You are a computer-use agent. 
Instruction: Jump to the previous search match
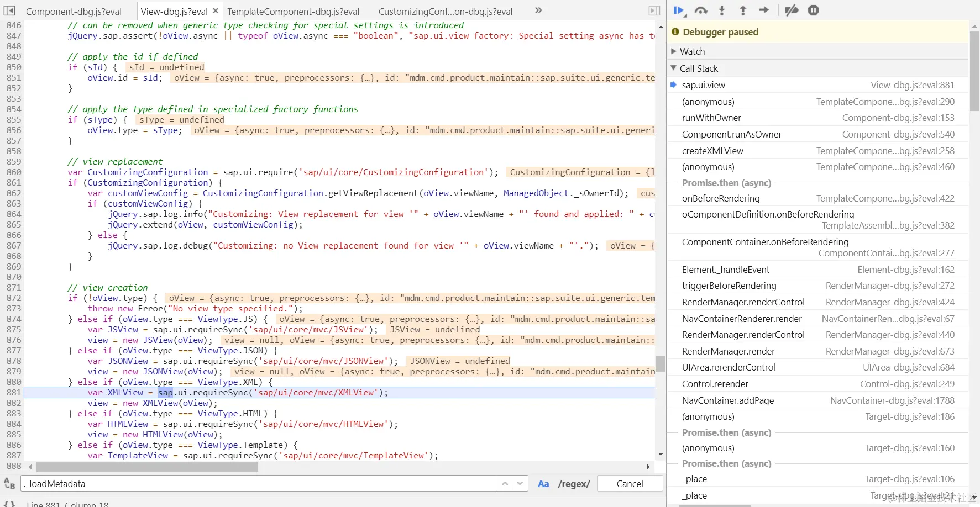tap(505, 483)
